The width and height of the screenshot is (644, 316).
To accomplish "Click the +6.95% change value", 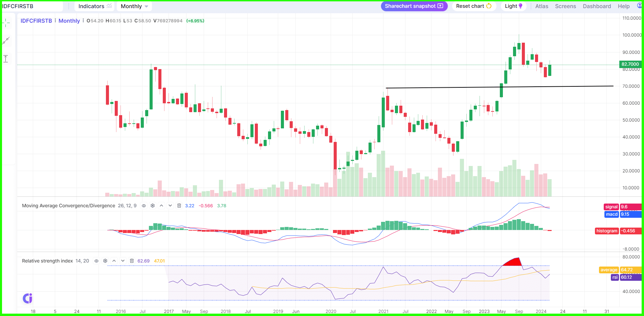I will [195, 21].
